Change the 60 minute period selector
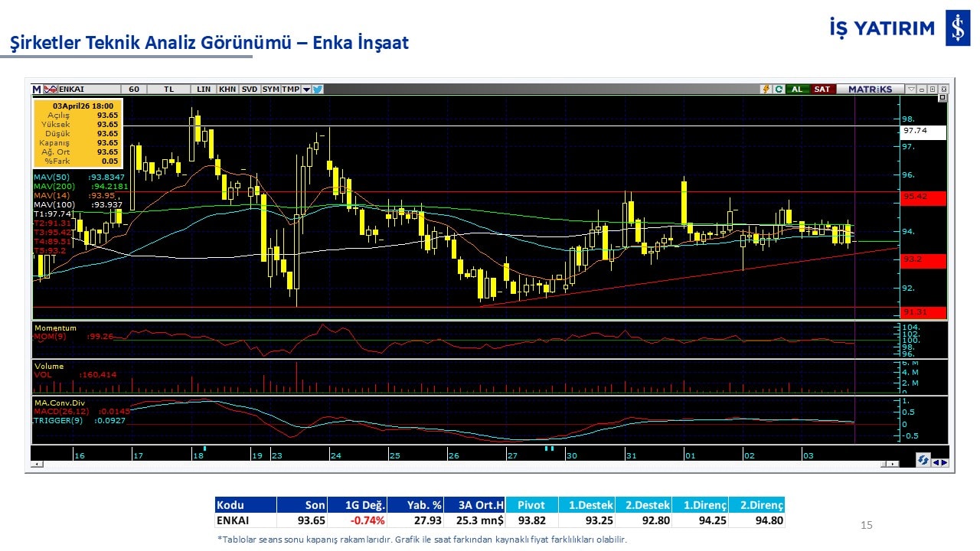The height and width of the screenshot is (551, 980). (x=134, y=90)
